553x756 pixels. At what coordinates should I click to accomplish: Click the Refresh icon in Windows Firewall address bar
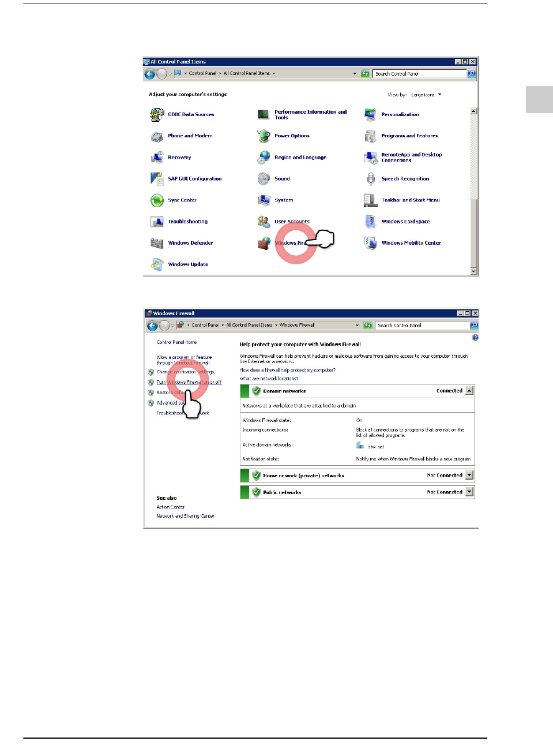point(367,325)
